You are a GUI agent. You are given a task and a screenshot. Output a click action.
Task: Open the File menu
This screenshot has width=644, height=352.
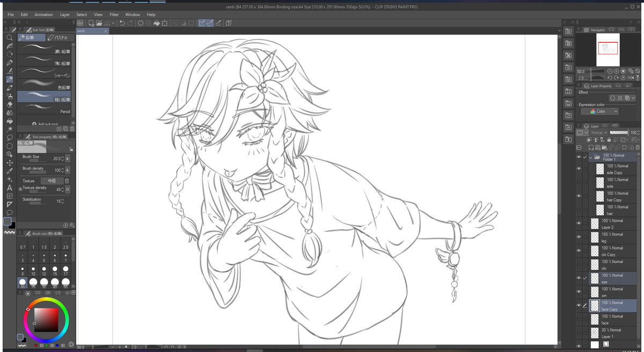pyautogui.click(x=11, y=15)
